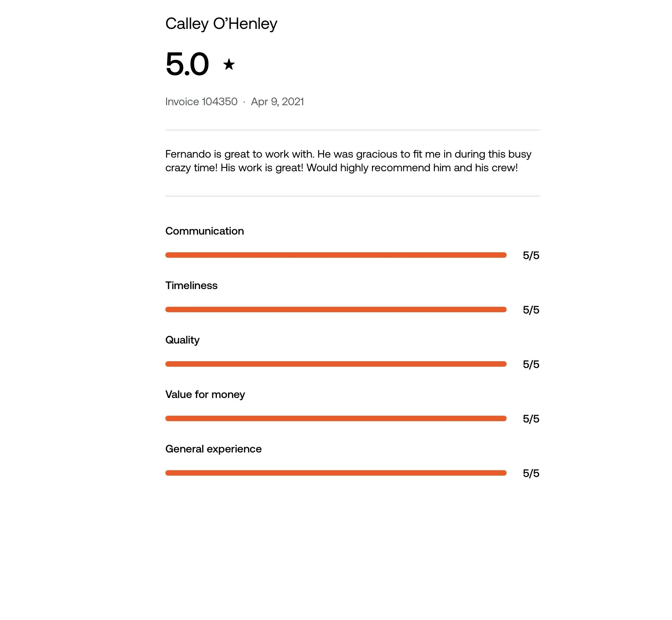Click the 5/5 score beside Timeliness bar
672x620 pixels.
coord(531,310)
